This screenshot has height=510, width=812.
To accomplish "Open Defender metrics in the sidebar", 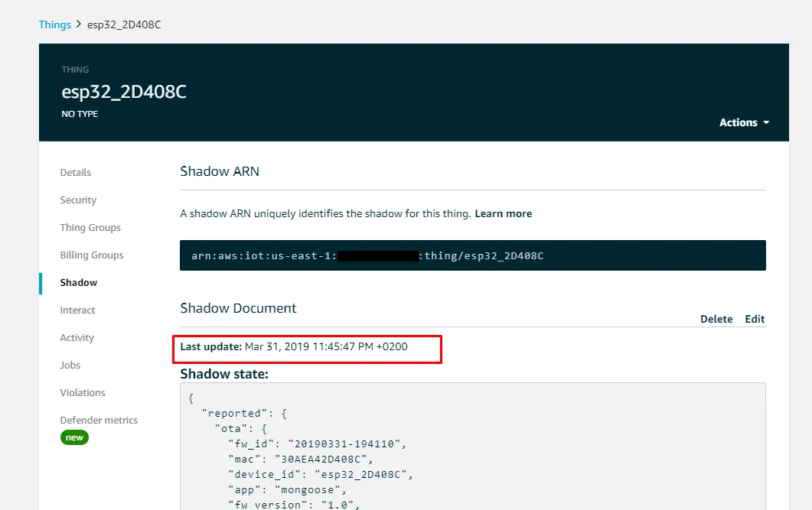I will pyautogui.click(x=99, y=421).
